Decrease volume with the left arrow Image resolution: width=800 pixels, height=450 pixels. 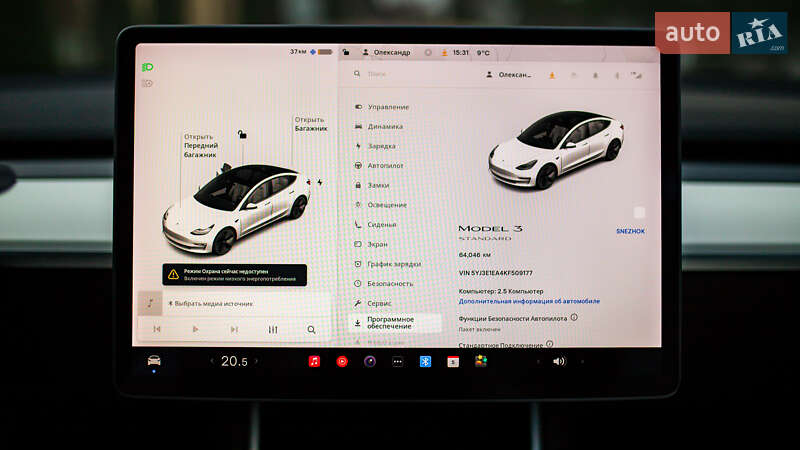pyautogui.click(x=538, y=361)
